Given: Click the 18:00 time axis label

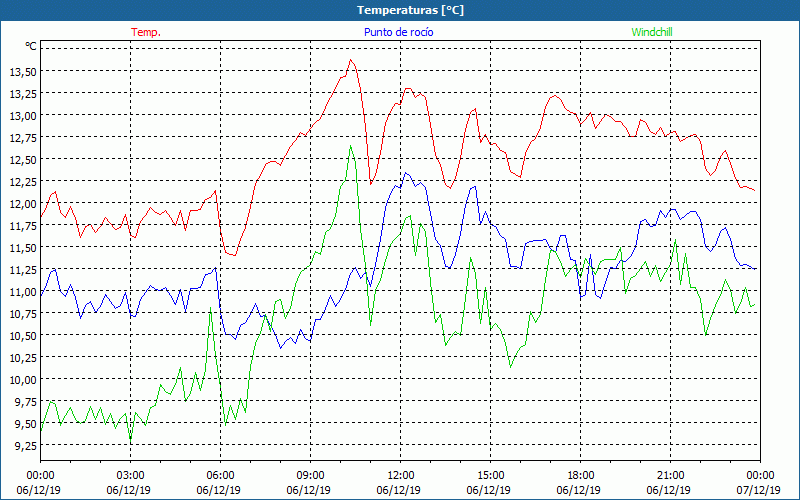Looking at the screenshot, I should coord(580,476).
